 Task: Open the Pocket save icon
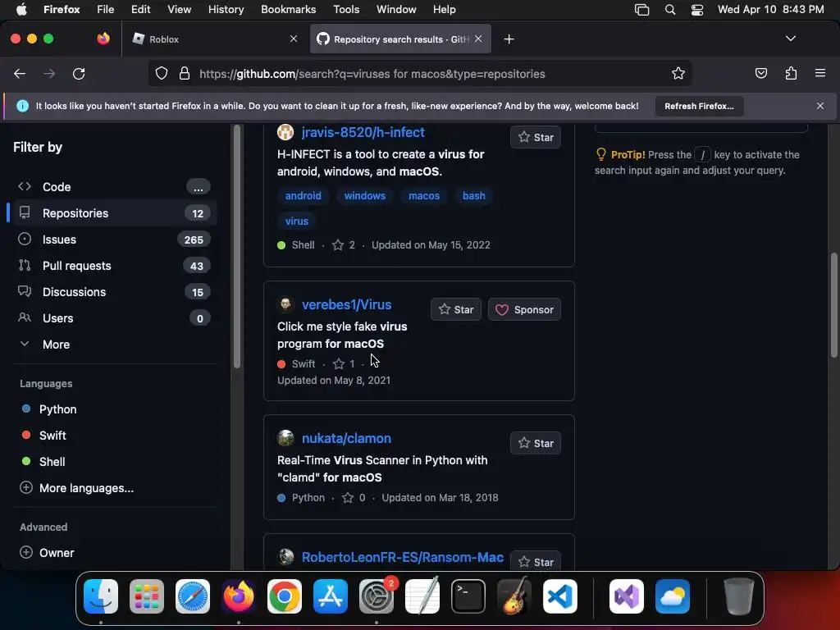(x=760, y=73)
